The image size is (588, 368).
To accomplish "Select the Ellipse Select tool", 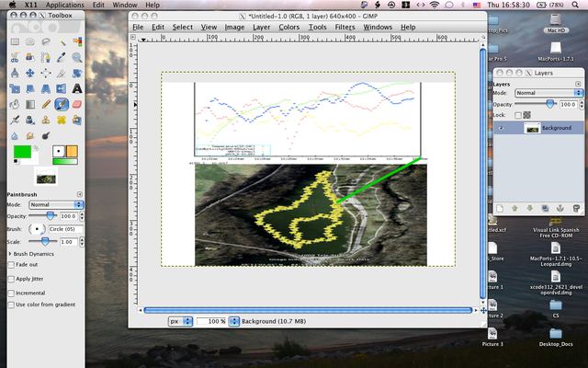I will (30, 41).
